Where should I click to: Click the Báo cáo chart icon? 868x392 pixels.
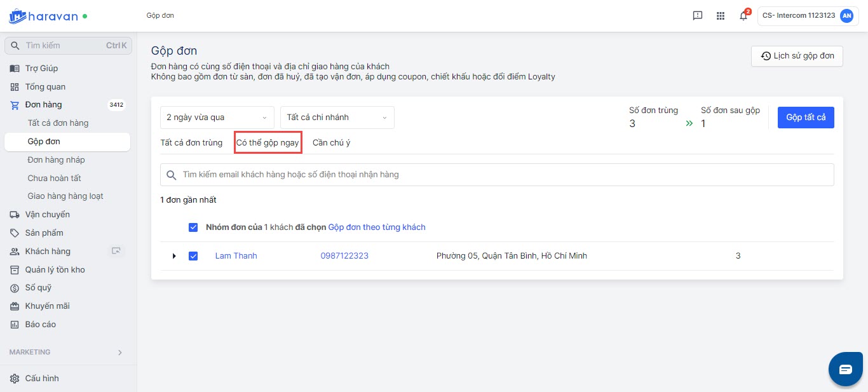click(15, 325)
